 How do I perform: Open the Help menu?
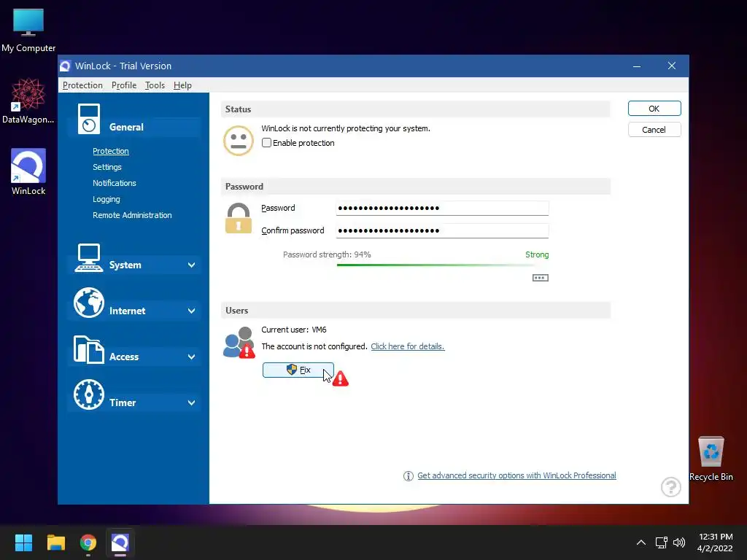point(182,85)
